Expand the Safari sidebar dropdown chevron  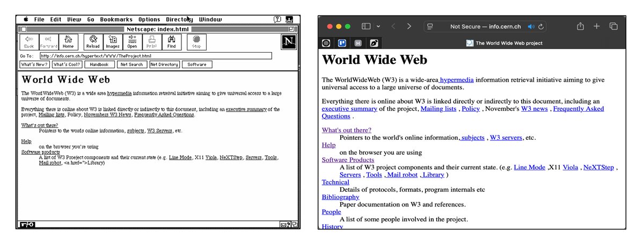(378, 26)
